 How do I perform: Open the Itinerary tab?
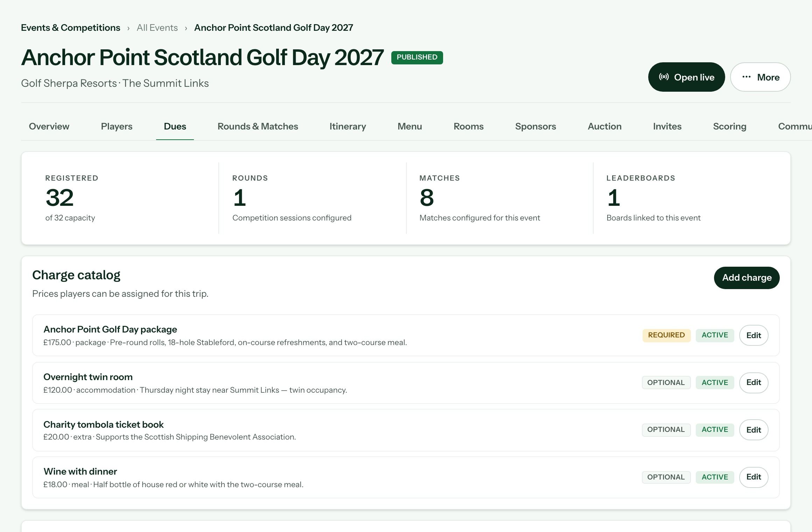[x=348, y=126]
